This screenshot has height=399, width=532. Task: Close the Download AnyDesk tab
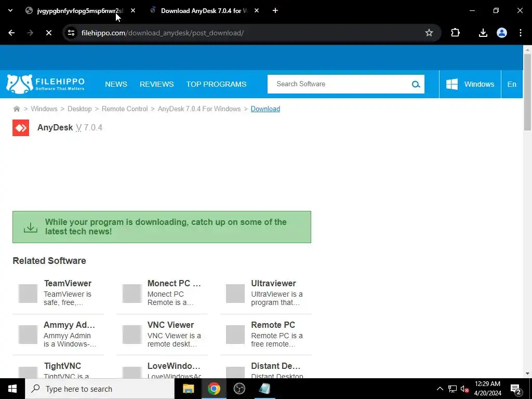coord(257,11)
